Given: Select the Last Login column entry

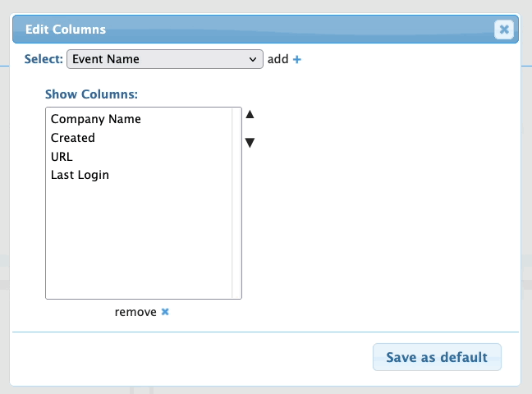Looking at the screenshot, I should pos(80,175).
